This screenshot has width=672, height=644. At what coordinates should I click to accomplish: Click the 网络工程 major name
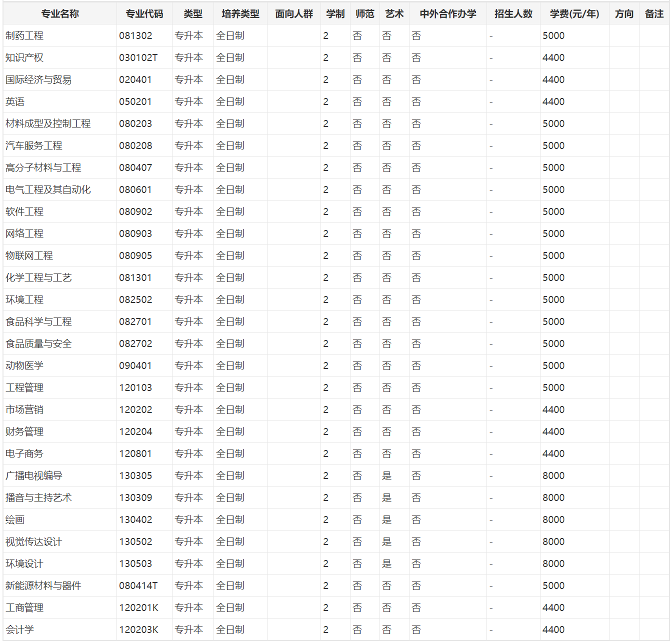click(x=24, y=234)
